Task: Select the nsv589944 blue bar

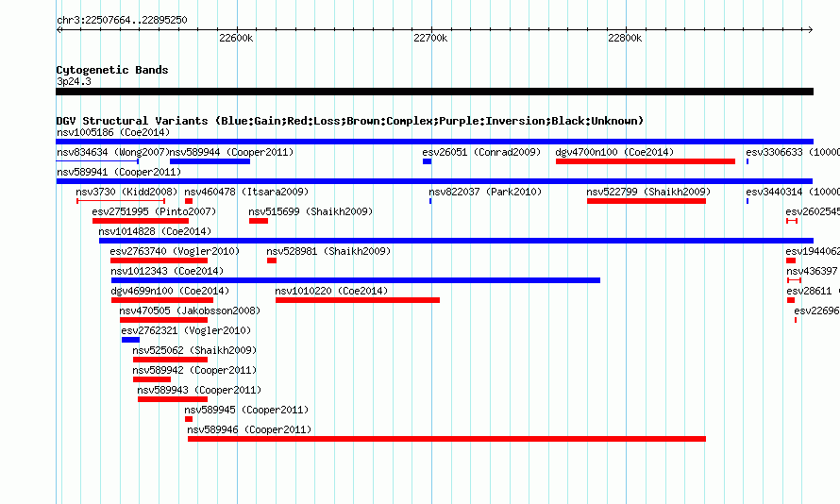Action: pos(210,161)
